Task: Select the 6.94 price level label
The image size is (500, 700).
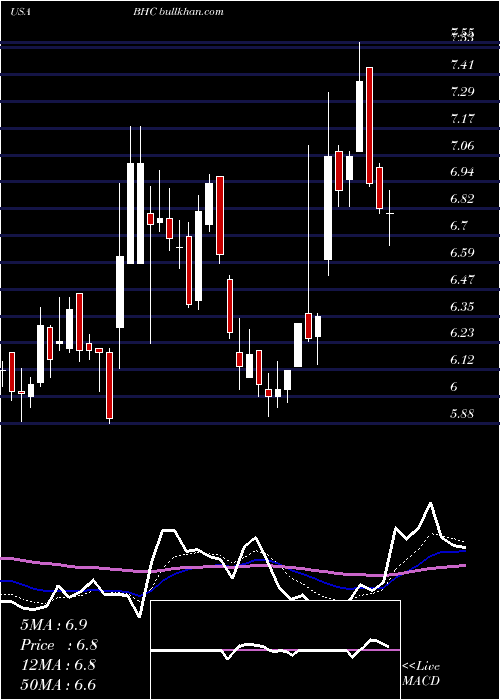Action: pos(462,172)
